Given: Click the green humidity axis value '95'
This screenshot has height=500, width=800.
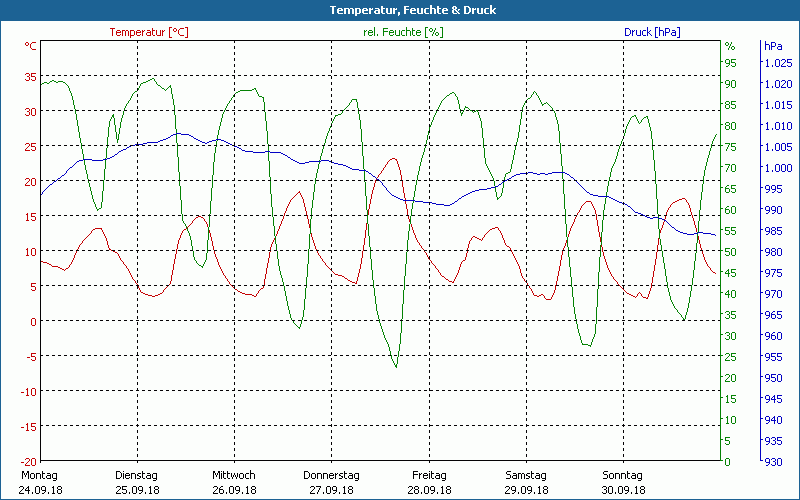Looking at the screenshot, I should point(731,63).
